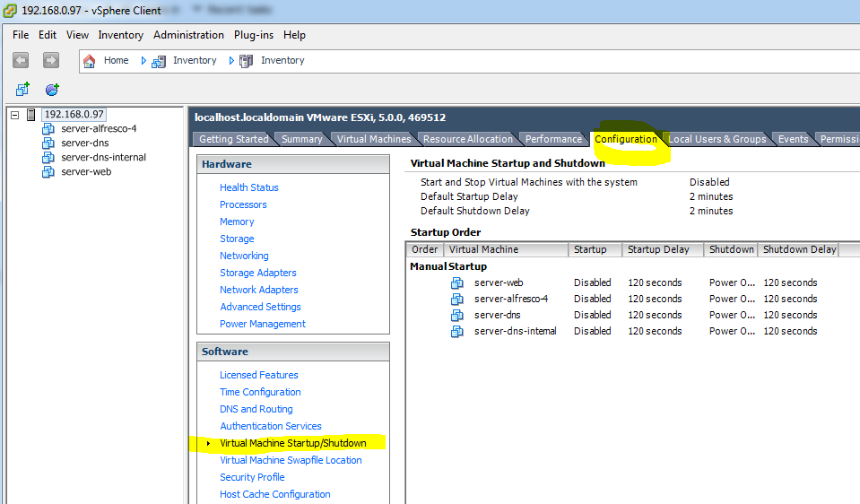This screenshot has height=504, width=860.
Task: Open the Inventory menu
Action: [121, 35]
